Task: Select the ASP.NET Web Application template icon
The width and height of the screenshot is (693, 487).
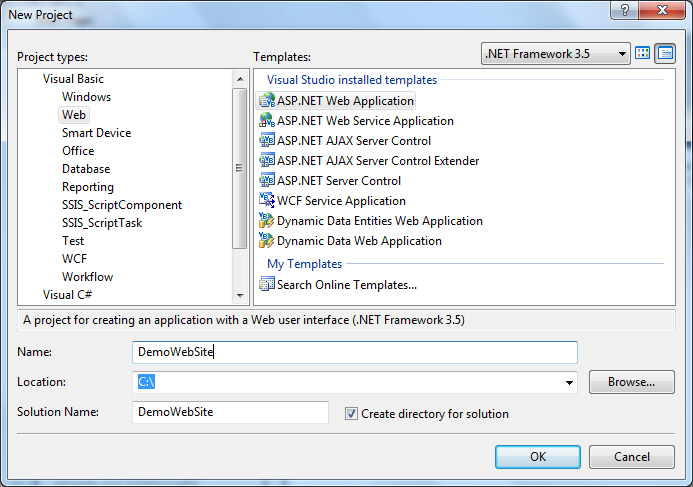Action: point(267,101)
